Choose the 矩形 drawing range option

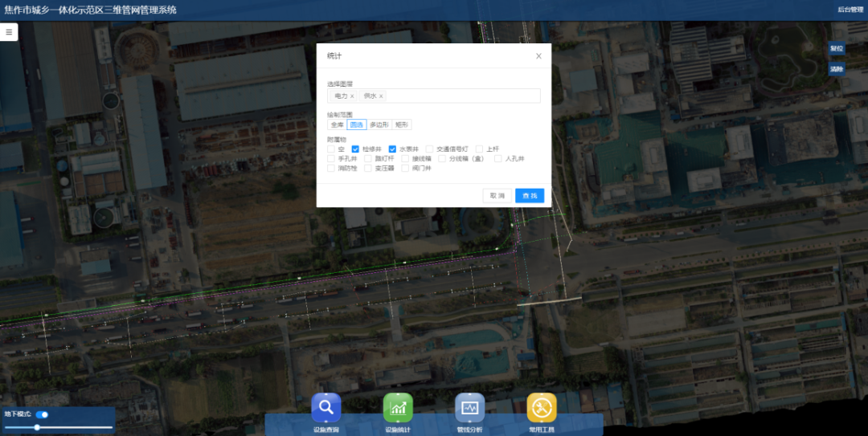[402, 124]
